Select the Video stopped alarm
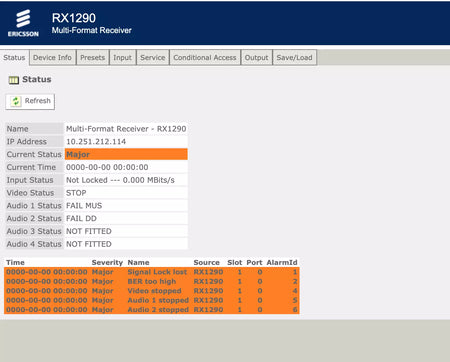 tap(152, 291)
